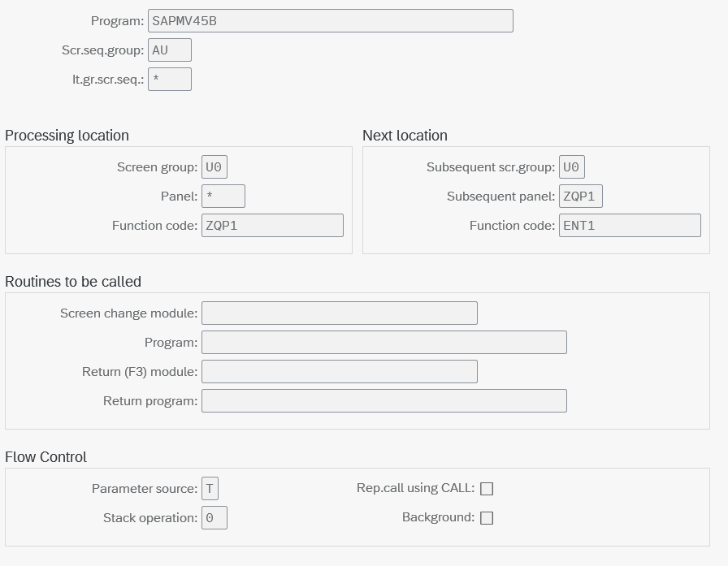Select the Function code field showing ZQP1
The height and width of the screenshot is (566, 728).
click(272, 226)
